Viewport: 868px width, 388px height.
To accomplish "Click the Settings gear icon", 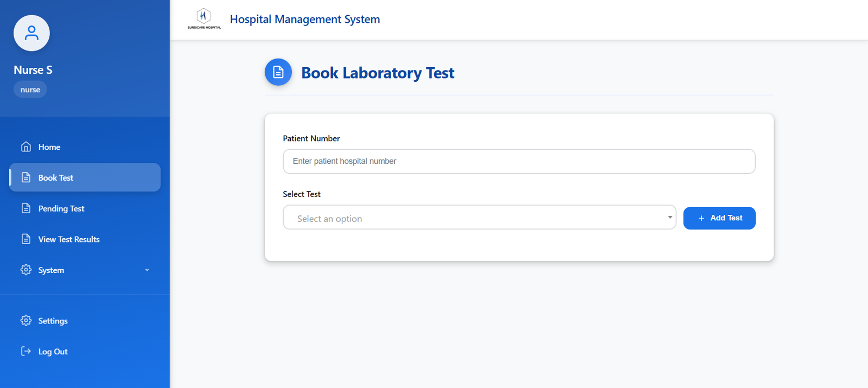I will click(x=26, y=321).
